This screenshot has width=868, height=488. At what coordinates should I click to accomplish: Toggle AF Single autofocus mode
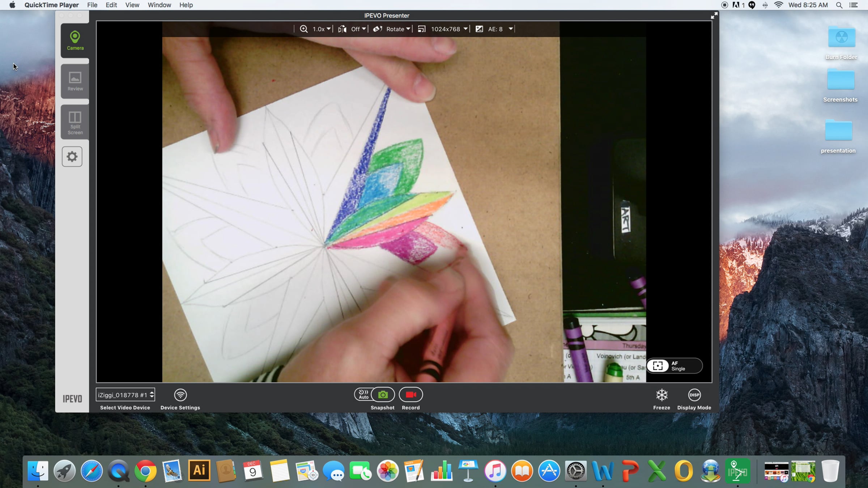click(674, 366)
